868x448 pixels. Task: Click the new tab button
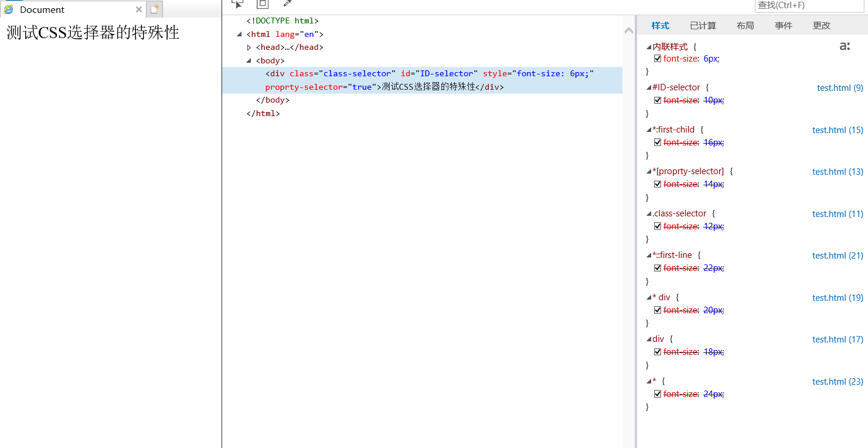(154, 9)
